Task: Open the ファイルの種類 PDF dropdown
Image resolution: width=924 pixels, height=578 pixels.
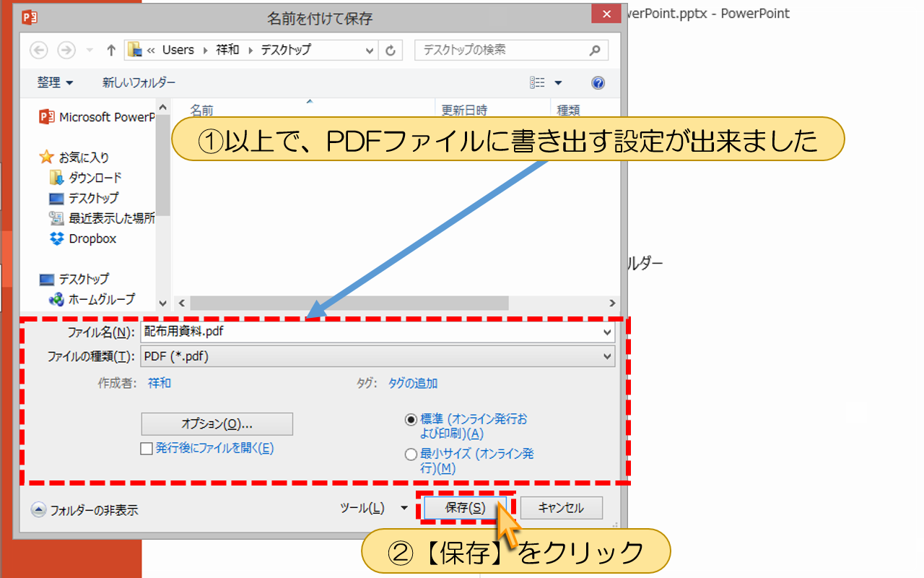Action: [x=378, y=355]
